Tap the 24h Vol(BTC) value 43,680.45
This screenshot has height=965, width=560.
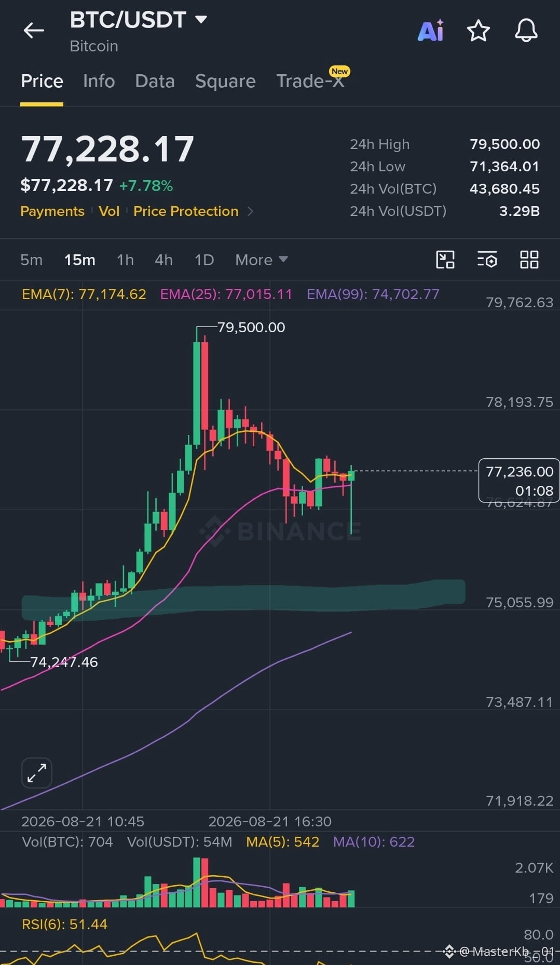(x=504, y=189)
